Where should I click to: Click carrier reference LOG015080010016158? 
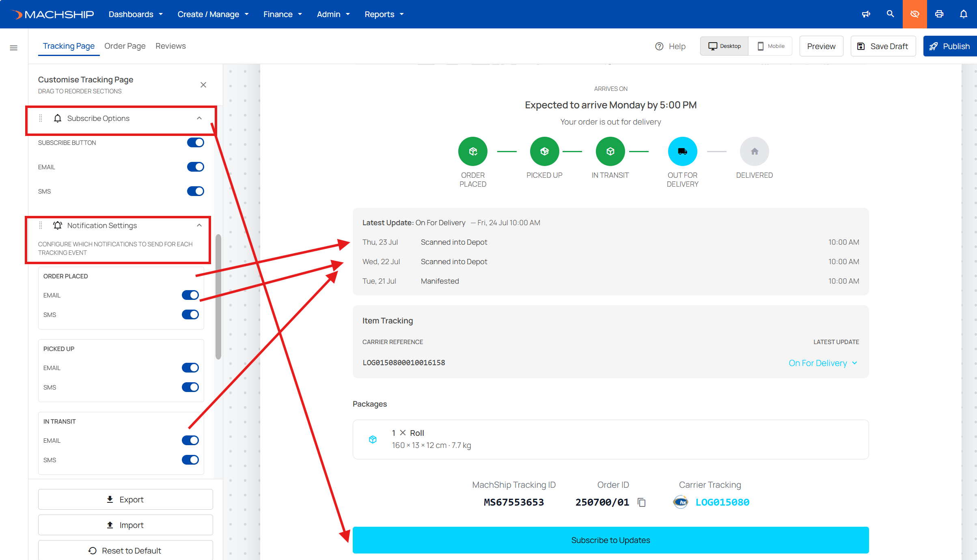click(x=403, y=363)
